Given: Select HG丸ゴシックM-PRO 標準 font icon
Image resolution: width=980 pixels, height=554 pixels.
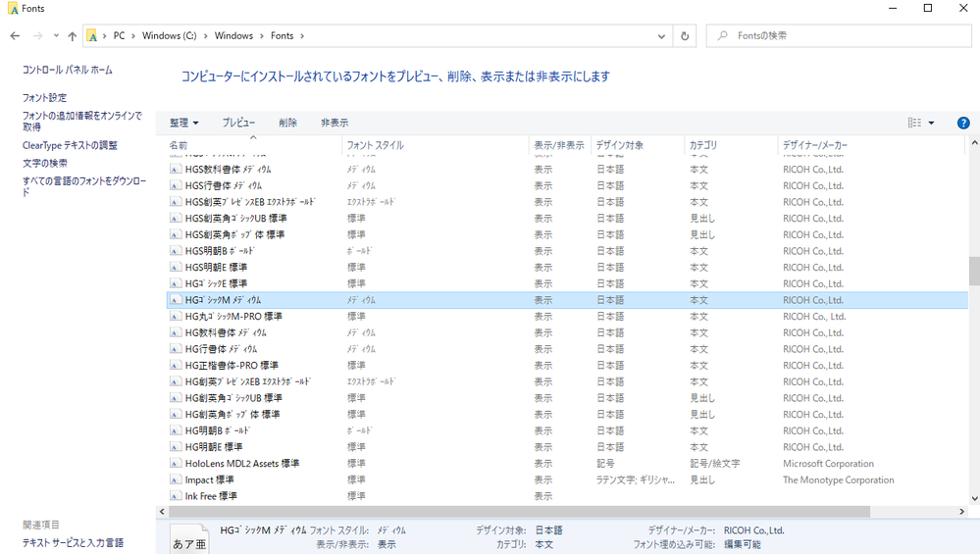Looking at the screenshot, I should 176,317.
